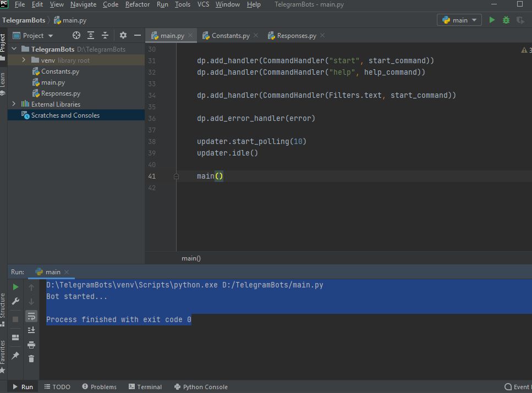Click the restore layout icon in Run panel
Screen dimensions: 532x393
[15, 337]
